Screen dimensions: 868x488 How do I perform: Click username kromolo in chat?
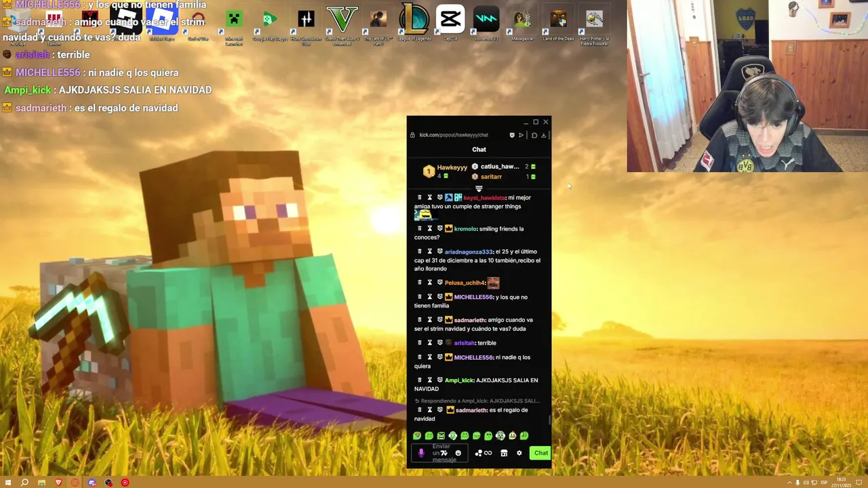click(465, 228)
